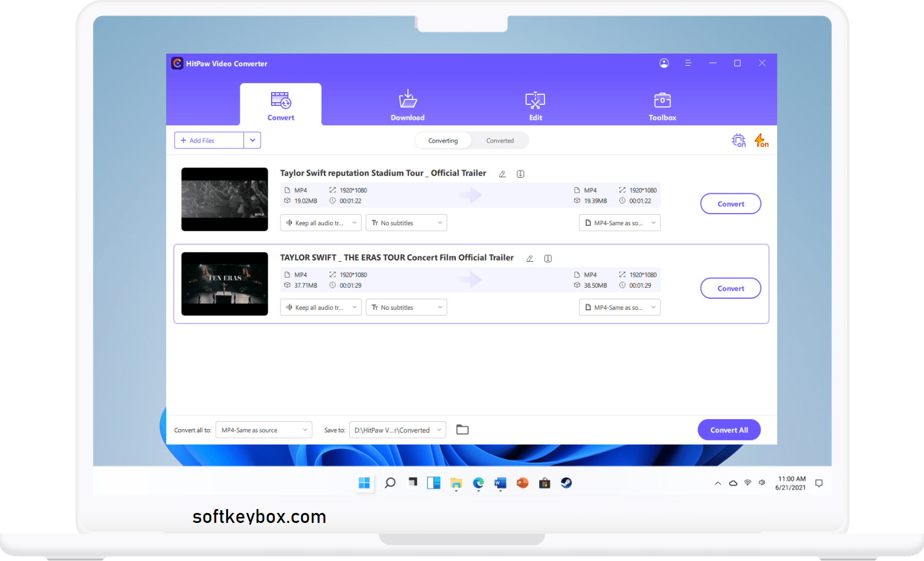924x561 pixels.
Task: Switch to the Converted list
Action: [500, 140]
